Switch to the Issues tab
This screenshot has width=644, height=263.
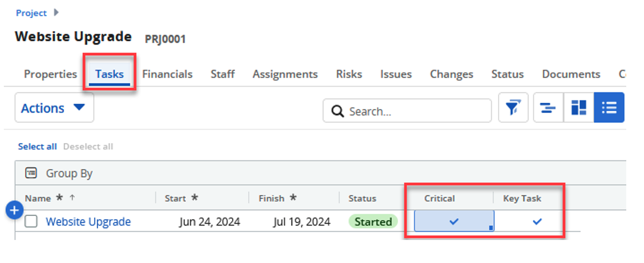tap(396, 74)
